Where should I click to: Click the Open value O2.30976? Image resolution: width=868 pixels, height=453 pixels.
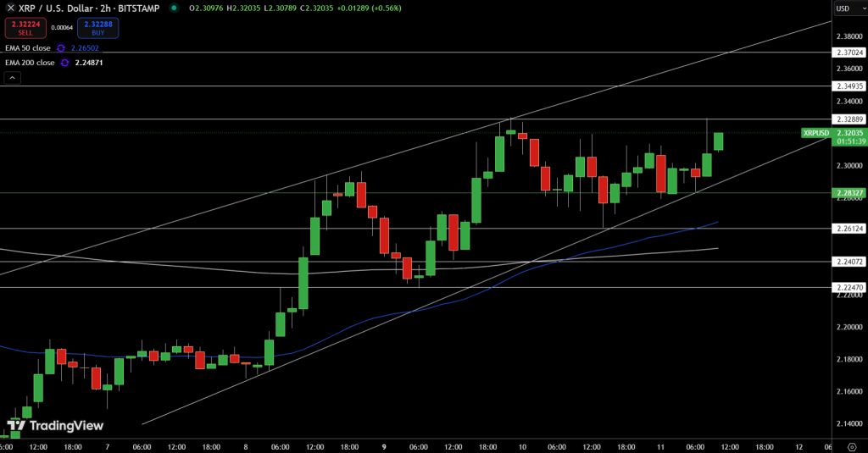207,8
